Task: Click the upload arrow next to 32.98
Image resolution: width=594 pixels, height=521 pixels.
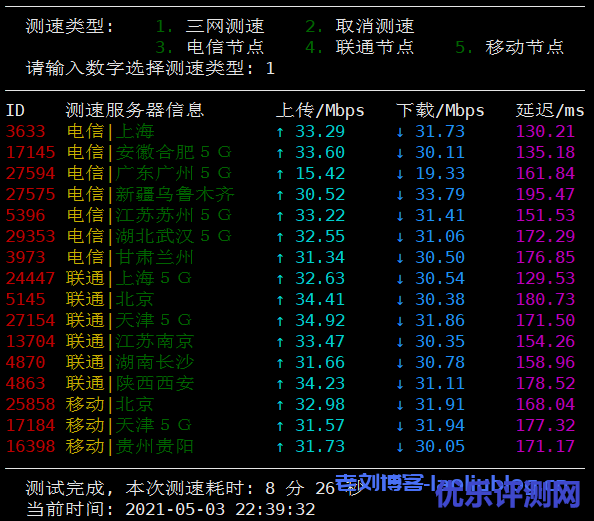Action: pyautogui.click(x=280, y=405)
